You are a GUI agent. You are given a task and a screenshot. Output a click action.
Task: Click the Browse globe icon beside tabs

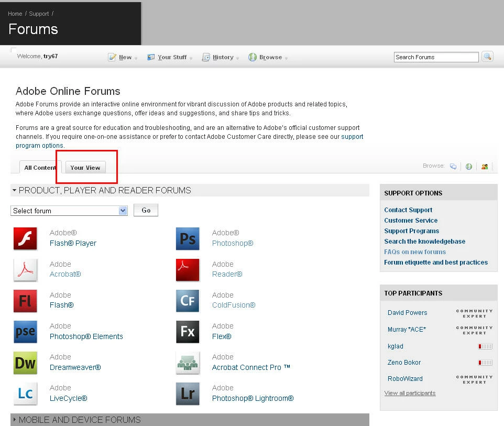[x=469, y=166]
